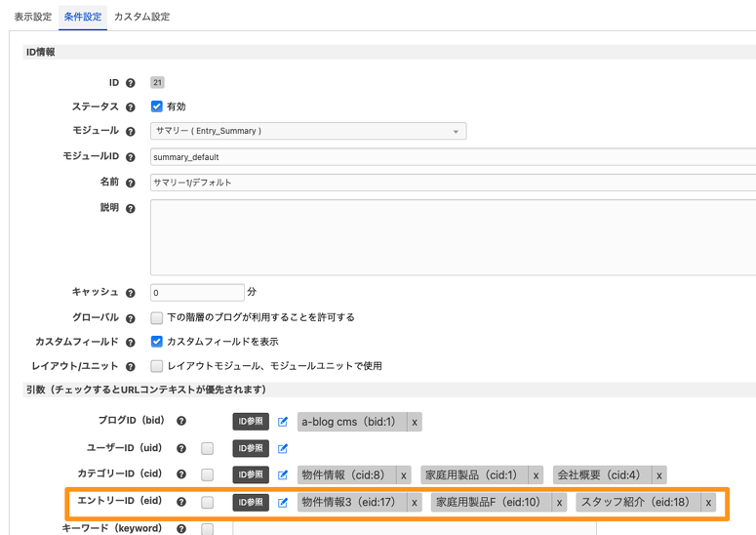Screen dimensions: 756x535
Task: Switch to the カスタム設定 tab
Action: pyautogui.click(x=141, y=17)
